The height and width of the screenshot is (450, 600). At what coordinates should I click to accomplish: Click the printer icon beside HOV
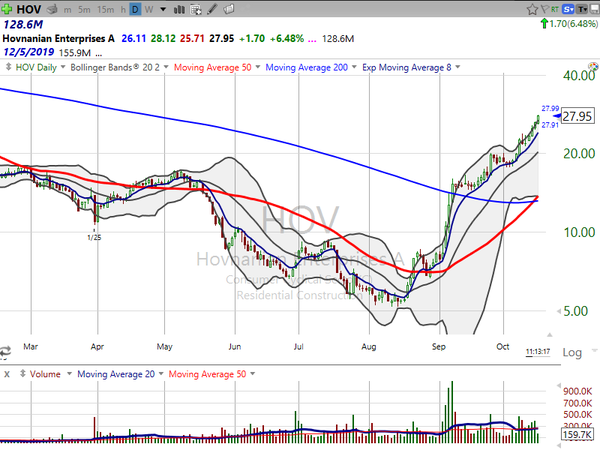(52, 9)
